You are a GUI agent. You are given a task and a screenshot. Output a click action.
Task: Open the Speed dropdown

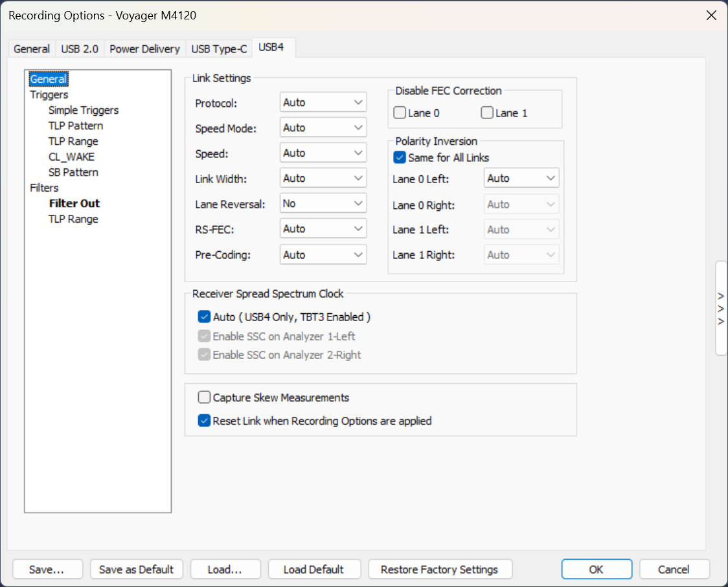coord(323,153)
